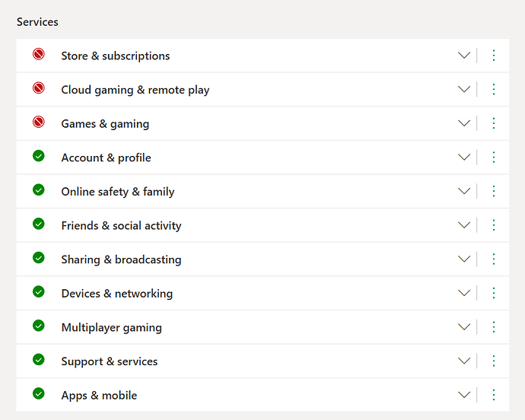Expand the Friends & social activity section
This screenshot has width=525, height=420.
(x=464, y=225)
